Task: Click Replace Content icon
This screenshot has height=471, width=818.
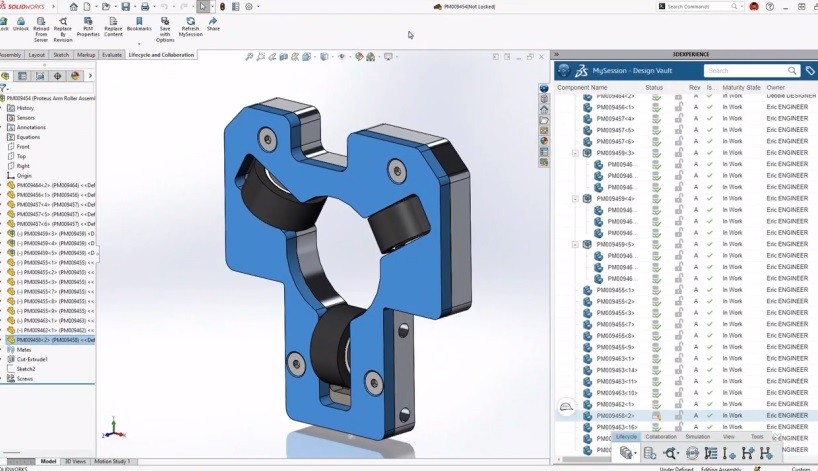Action: [113, 21]
